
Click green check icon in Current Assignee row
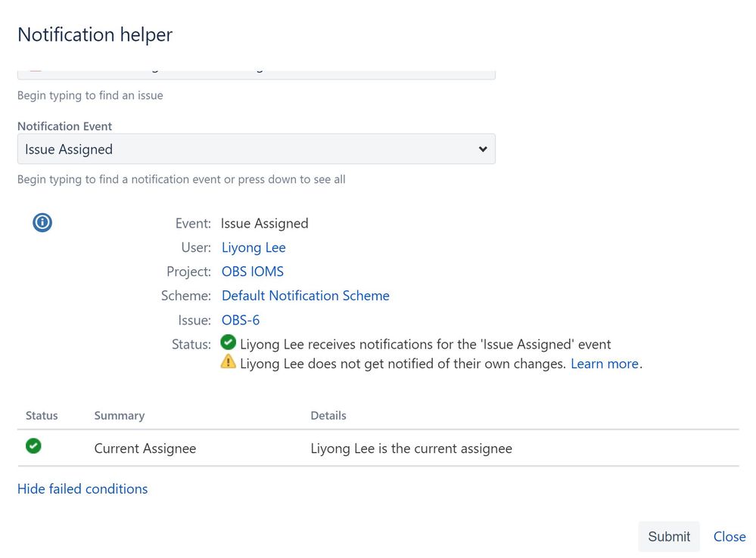pos(33,446)
